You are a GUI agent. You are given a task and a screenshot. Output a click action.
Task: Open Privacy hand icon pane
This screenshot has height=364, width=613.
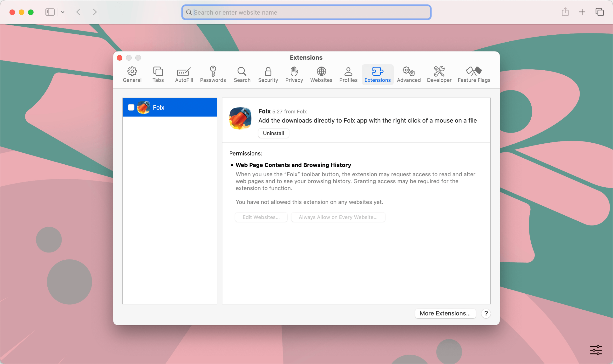(x=294, y=75)
